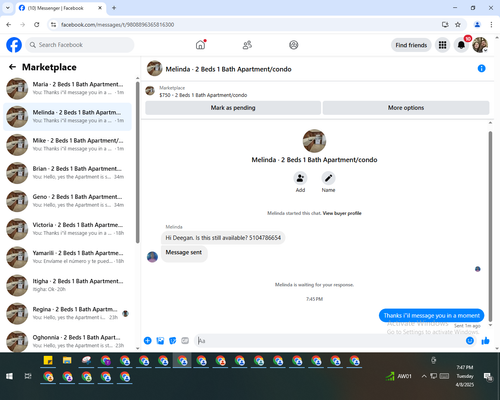Open conversation information icon

(x=481, y=68)
